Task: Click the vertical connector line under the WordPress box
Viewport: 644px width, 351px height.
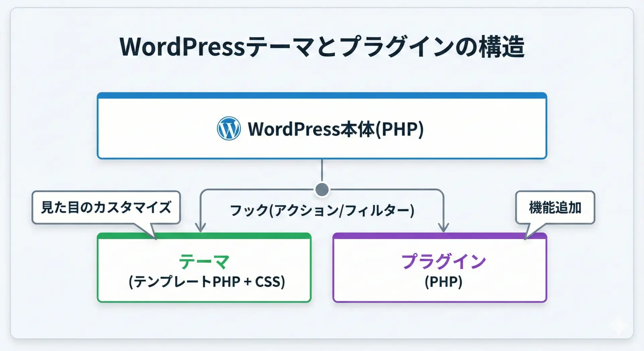Action: (x=322, y=171)
